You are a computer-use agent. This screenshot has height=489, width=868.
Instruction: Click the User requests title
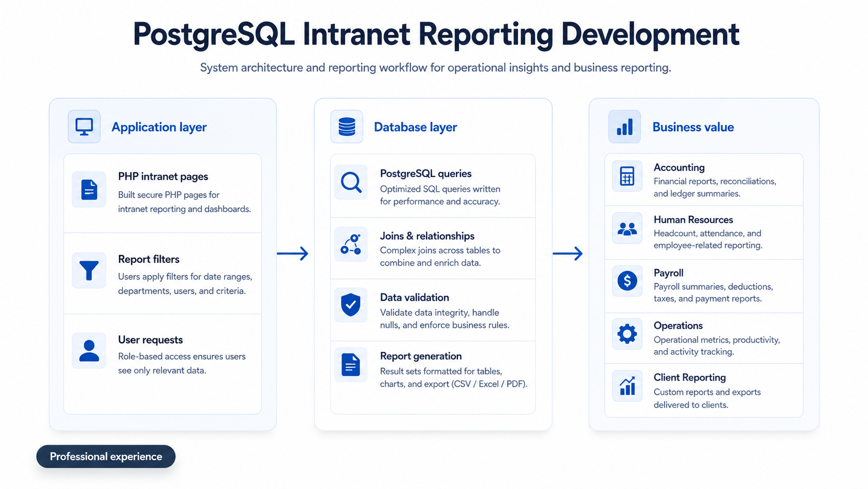point(151,340)
